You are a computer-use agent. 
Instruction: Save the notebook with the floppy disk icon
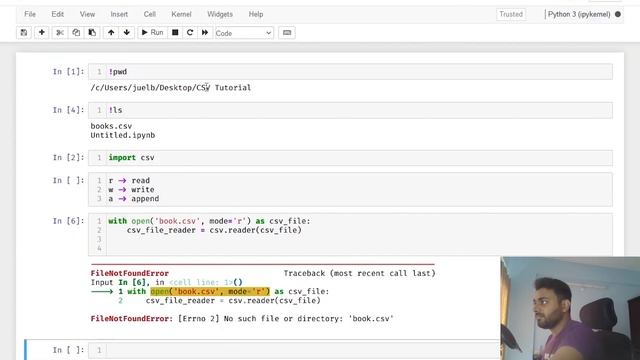point(24,33)
